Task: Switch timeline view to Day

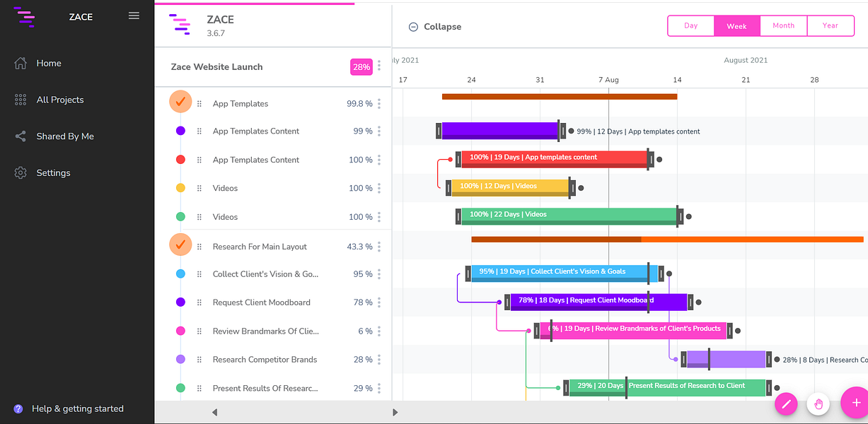Action: pos(691,25)
